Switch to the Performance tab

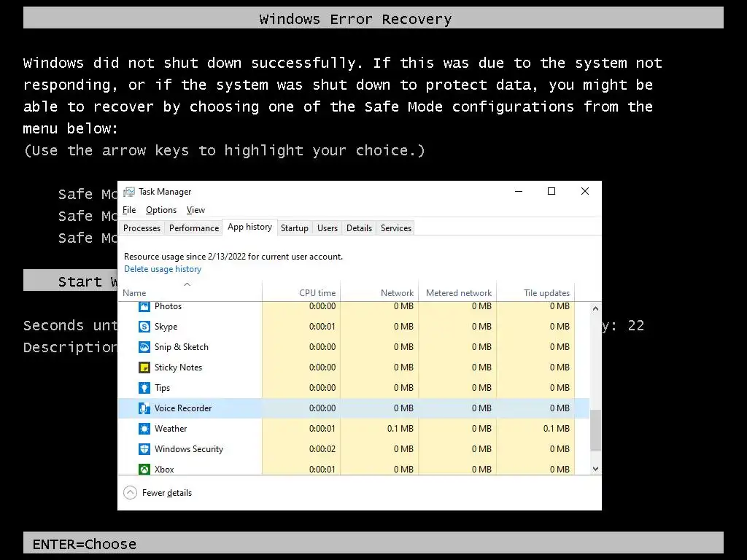pyautogui.click(x=194, y=228)
